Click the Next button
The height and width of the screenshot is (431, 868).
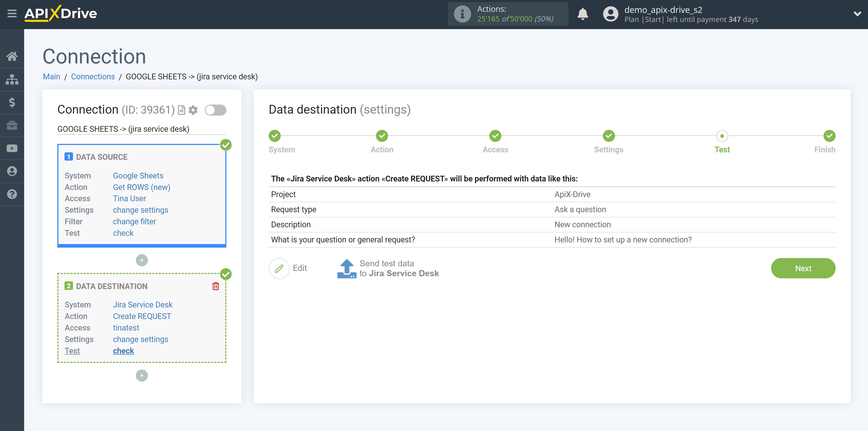803,268
